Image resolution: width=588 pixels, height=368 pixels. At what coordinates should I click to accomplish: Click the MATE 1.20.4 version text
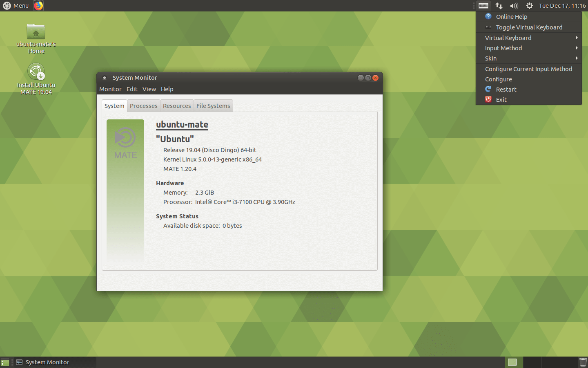click(180, 169)
